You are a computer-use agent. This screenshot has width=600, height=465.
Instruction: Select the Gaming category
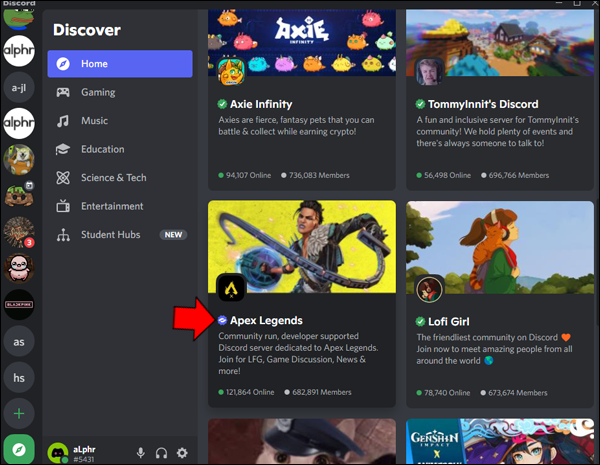[120, 92]
